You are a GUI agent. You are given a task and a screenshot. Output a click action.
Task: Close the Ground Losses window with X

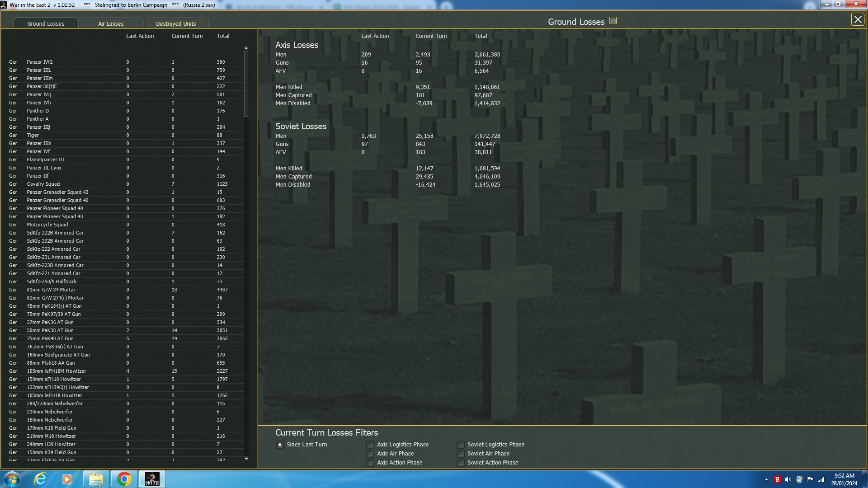coord(858,20)
